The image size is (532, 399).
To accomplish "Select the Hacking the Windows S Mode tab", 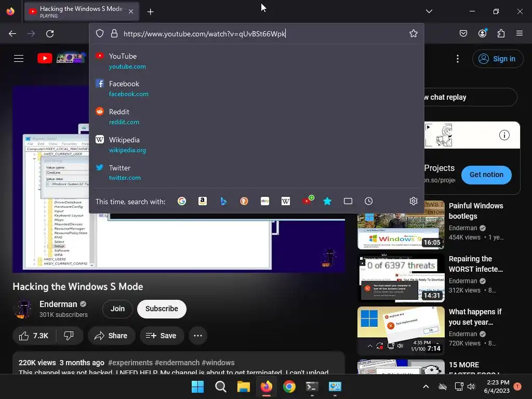I will pos(82,12).
